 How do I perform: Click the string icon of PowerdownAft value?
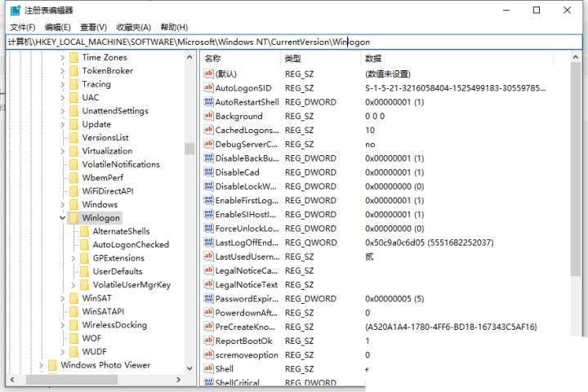(x=208, y=313)
